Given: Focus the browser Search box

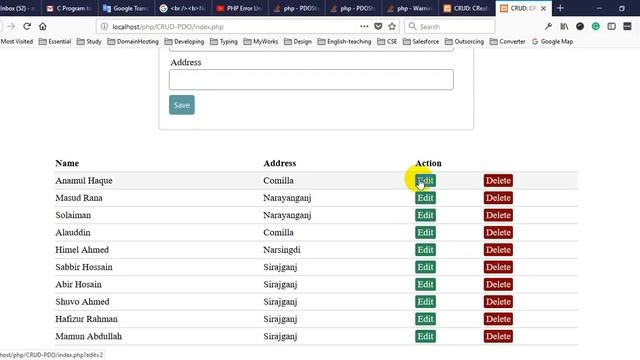Looking at the screenshot, I should pyautogui.click(x=450, y=27).
